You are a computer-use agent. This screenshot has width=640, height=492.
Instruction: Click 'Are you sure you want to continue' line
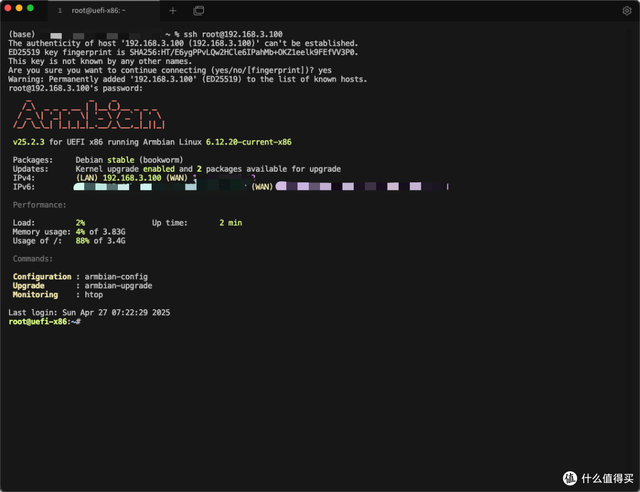170,70
